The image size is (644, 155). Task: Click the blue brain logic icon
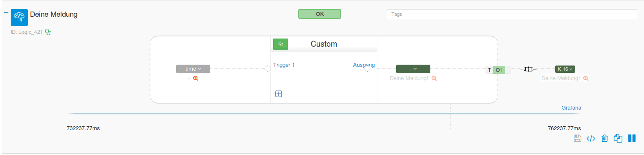pyautogui.click(x=19, y=17)
